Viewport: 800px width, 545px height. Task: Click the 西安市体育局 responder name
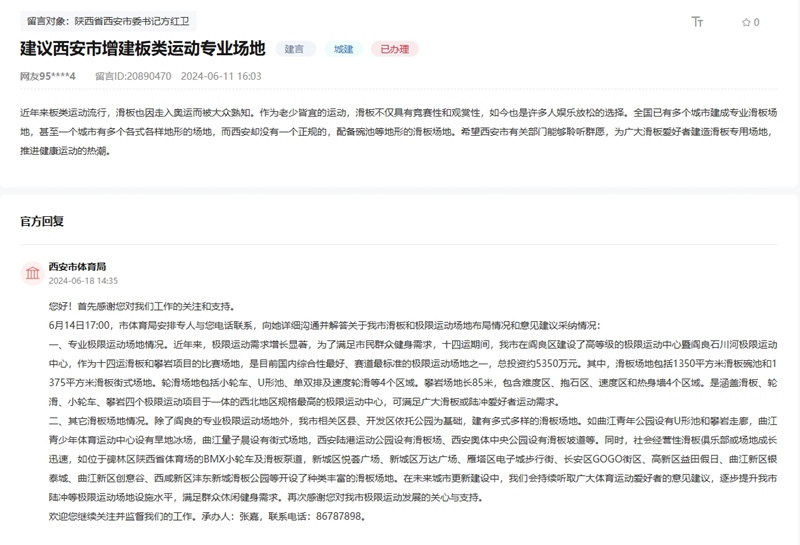click(x=78, y=266)
